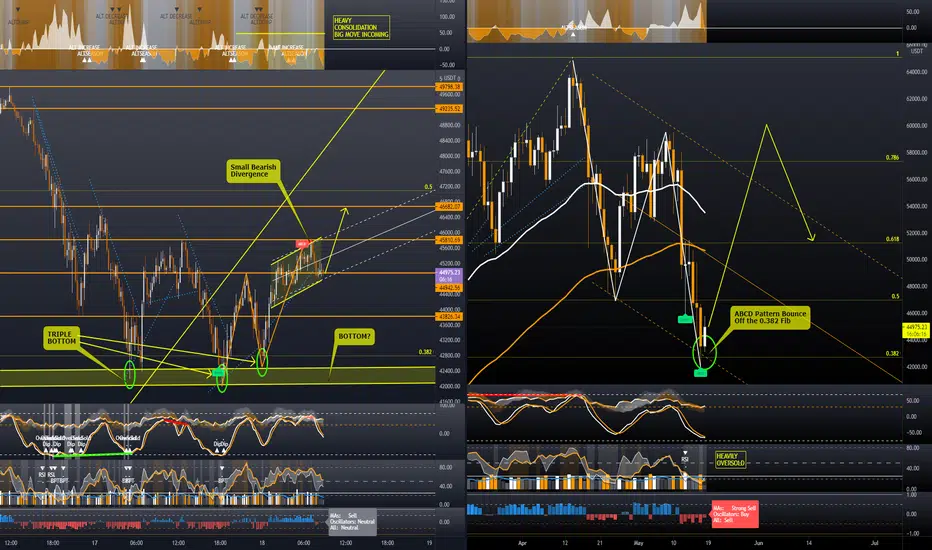The height and width of the screenshot is (550, 932).
Task: Click the 0.382 Fib label on the left chart
Action: pos(425,352)
